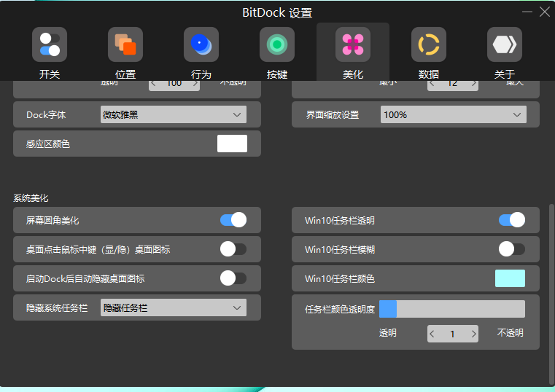Click the 按键 tab label text
The image size is (555, 392).
coord(277,74)
